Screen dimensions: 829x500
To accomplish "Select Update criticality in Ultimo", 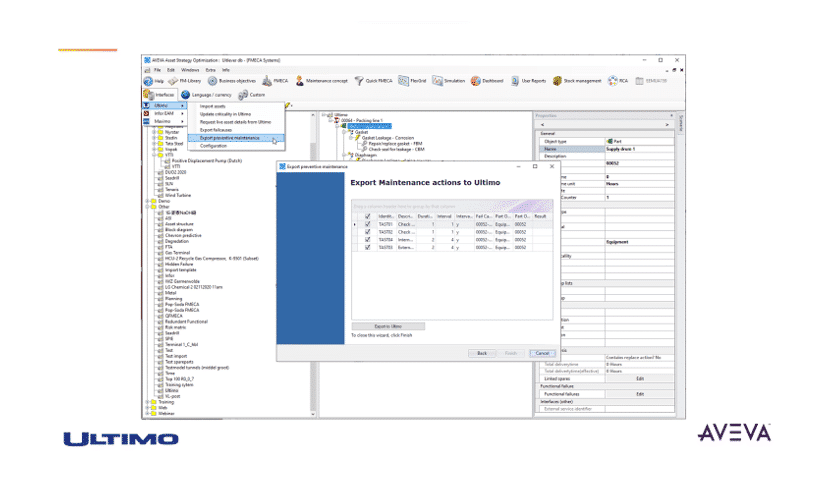I will (236, 114).
